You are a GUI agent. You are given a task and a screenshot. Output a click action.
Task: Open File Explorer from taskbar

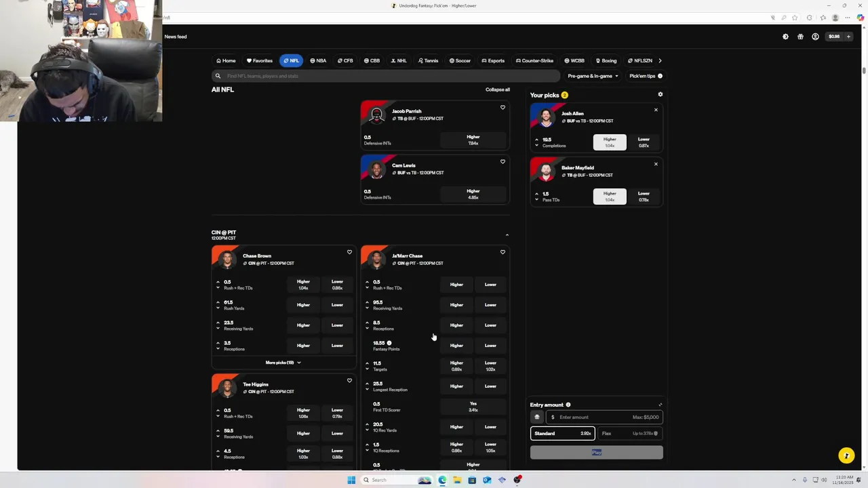[x=457, y=480]
